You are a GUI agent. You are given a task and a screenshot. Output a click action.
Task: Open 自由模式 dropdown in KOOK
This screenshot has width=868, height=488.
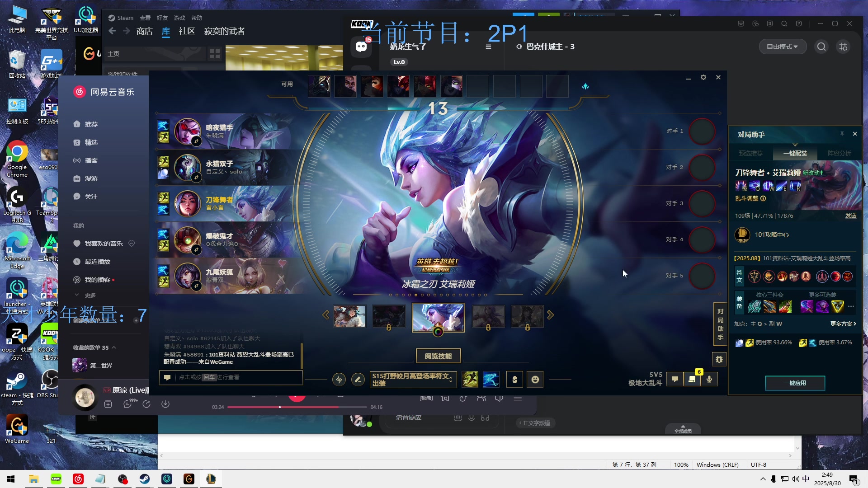782,47
